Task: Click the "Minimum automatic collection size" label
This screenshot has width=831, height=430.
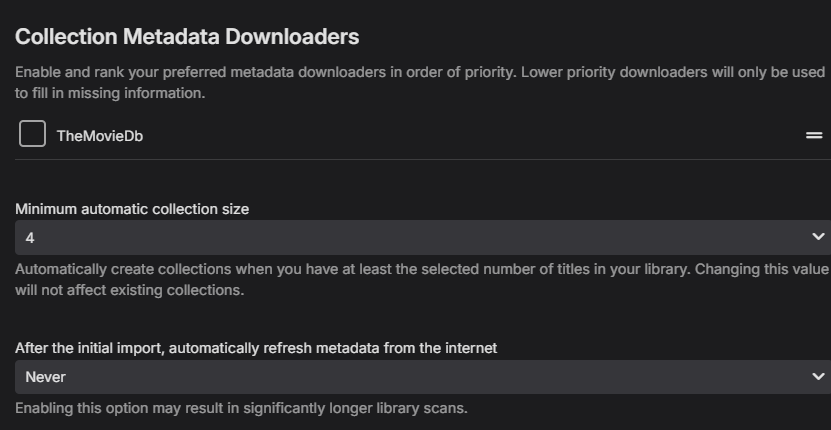Action: pos(132,209)
